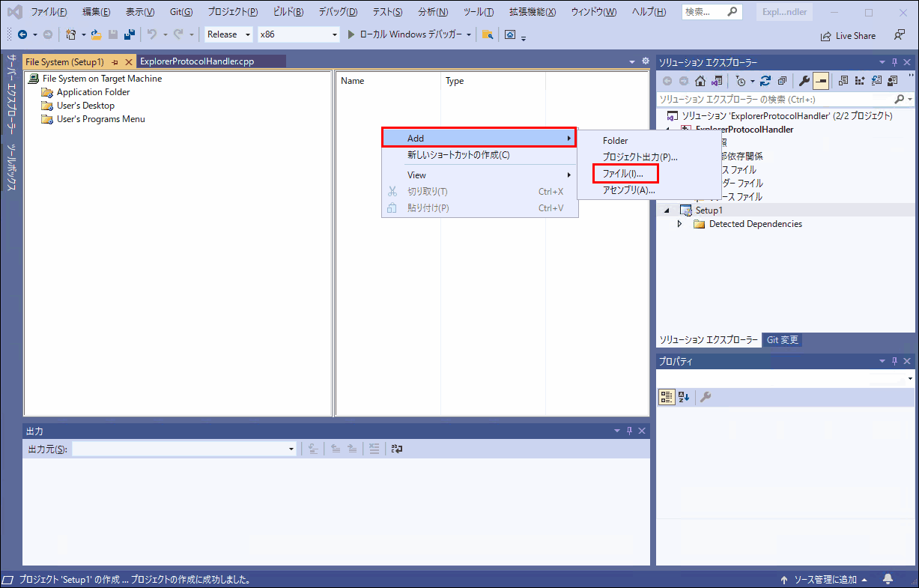Open the View submenu in context menu
This screenshot has width=919, height=588.
tap(479, 175)
